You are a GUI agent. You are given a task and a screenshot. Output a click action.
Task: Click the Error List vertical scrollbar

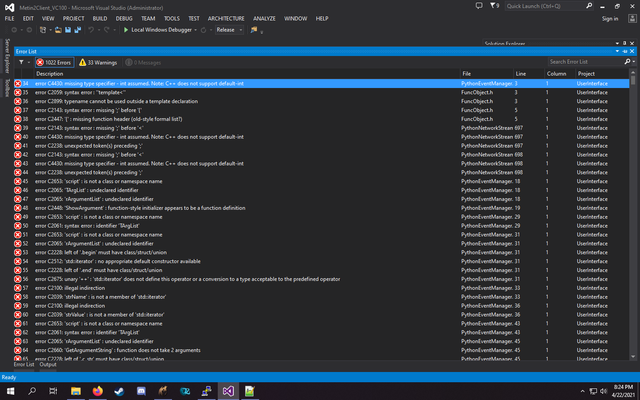tap(633, 216)
